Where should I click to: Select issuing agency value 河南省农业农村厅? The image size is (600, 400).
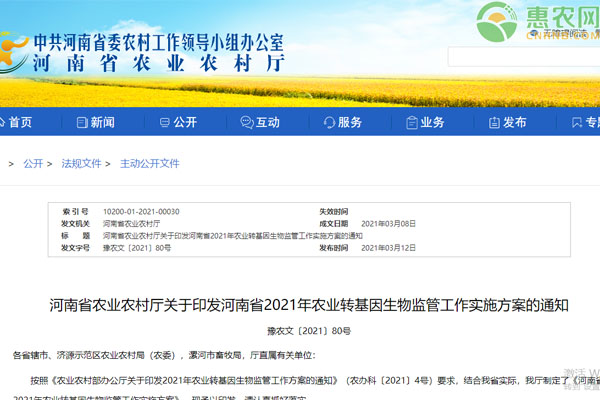131,224
